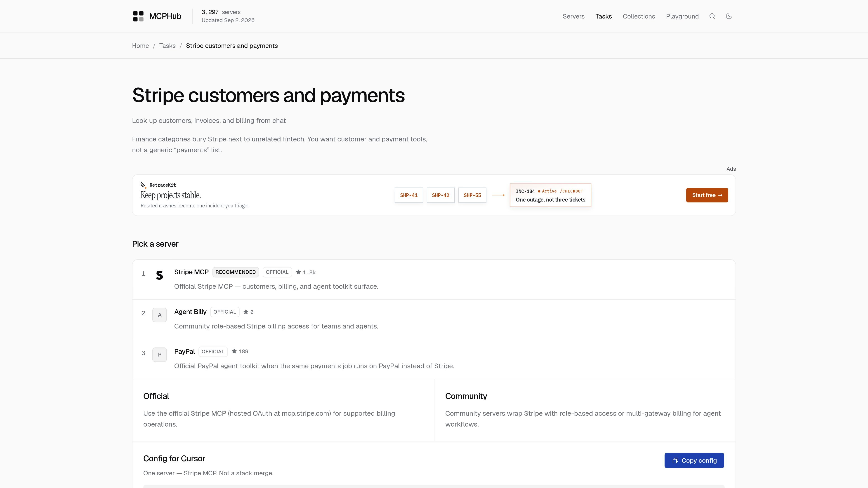Click the Official section heading
Viewport: 868px width, 488px height.
coord(156,396)
